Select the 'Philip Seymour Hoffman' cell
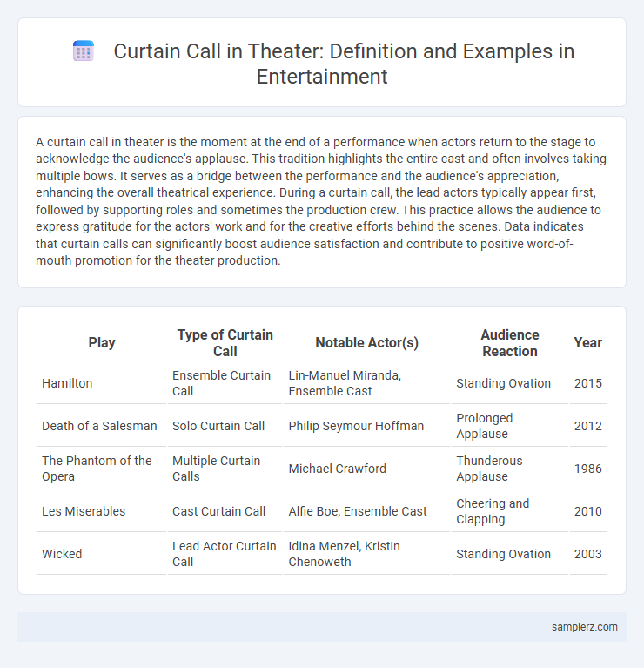644x668 pixels. click(x=367, y=426)
